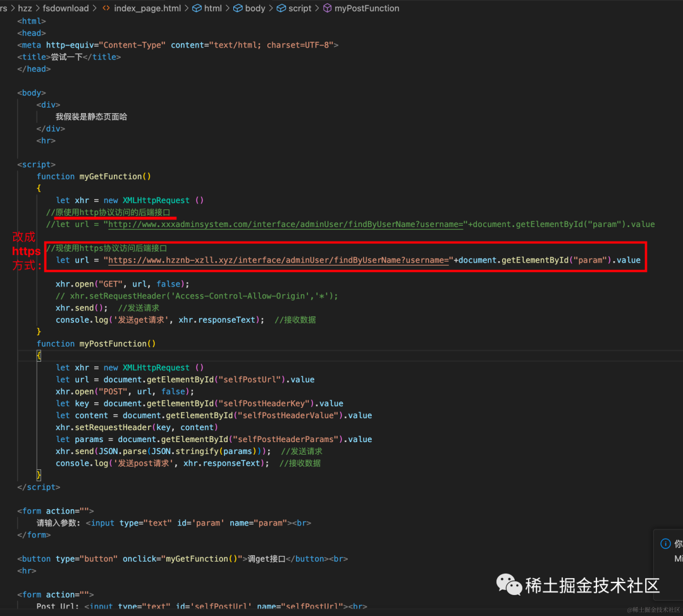Click the text 我假装是静态页面哈
Image resolution: width=683 pixels, height=616 pixels.
91,117
